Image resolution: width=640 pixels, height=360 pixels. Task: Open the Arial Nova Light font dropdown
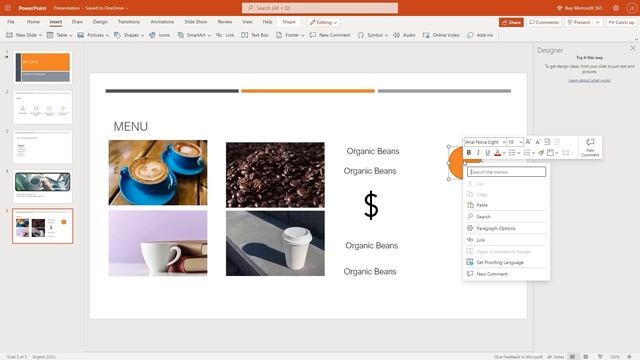pos(504,142)
